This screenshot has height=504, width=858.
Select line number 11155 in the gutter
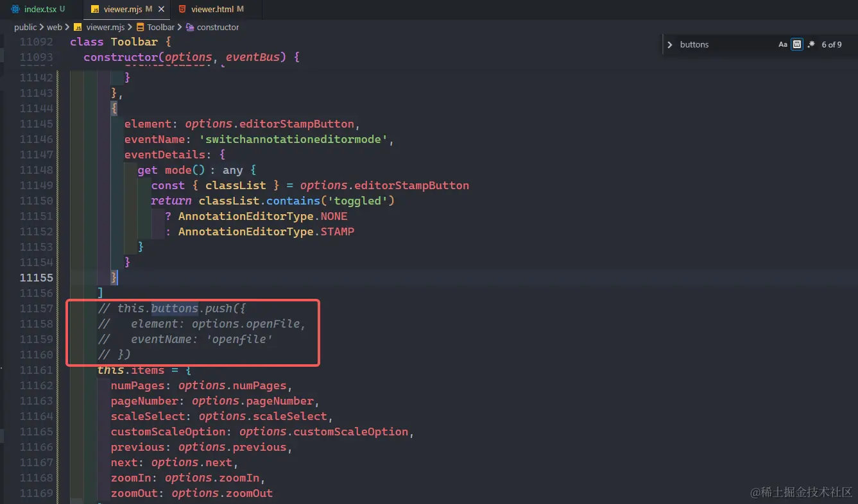(37, 278)
